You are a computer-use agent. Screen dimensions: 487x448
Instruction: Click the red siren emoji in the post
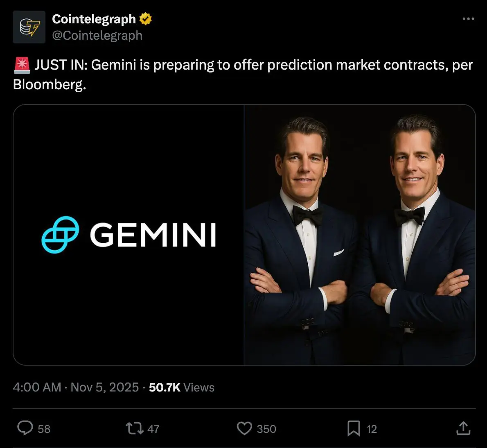pyautogui.click(x=22, y=65)
